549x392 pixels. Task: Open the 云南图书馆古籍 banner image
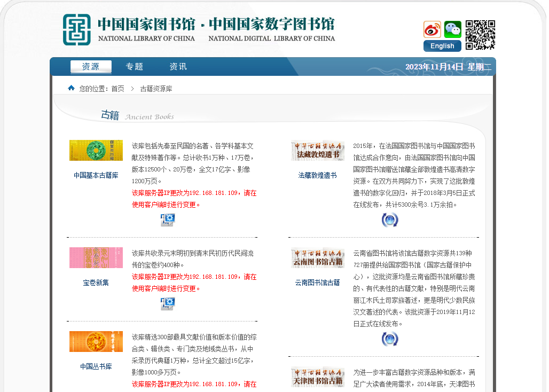[318, 257]
